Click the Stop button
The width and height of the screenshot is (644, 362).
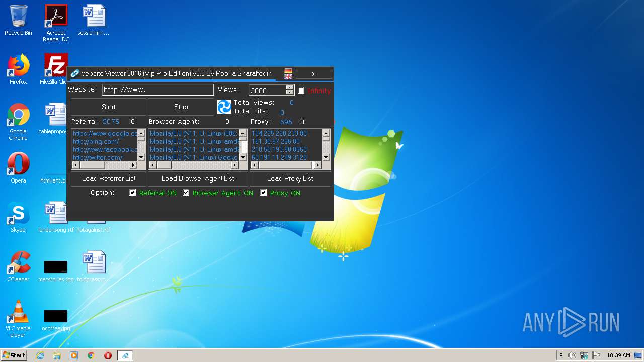181,107
